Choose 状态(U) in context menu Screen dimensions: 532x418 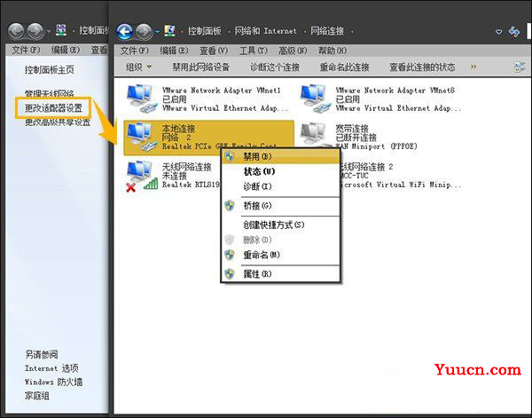pos(280,171)
